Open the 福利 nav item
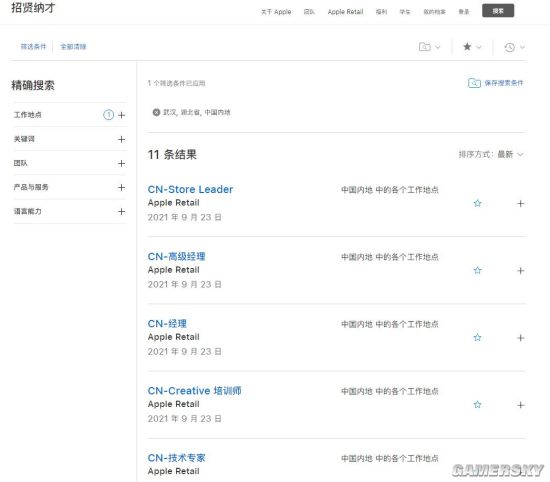550x482 pixels. tap(381, 12)
